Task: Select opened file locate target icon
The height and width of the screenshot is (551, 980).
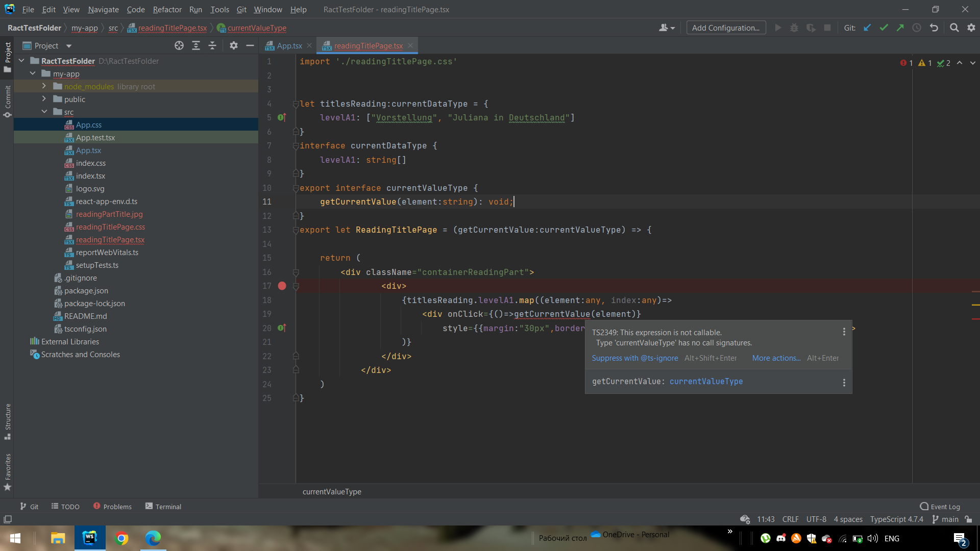Action: click(x=179, y=45)
